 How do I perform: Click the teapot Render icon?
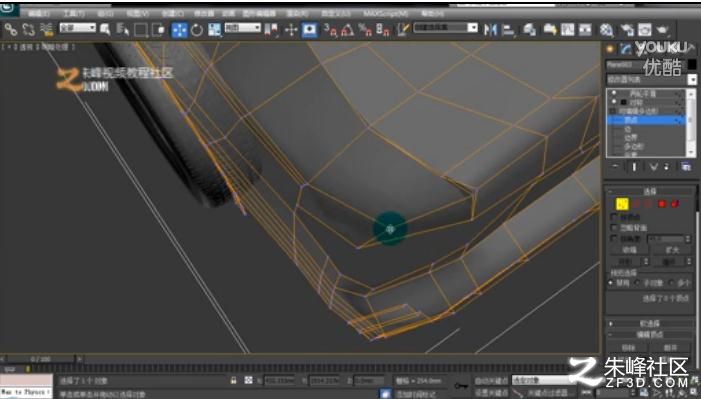(x=662, y=30)
